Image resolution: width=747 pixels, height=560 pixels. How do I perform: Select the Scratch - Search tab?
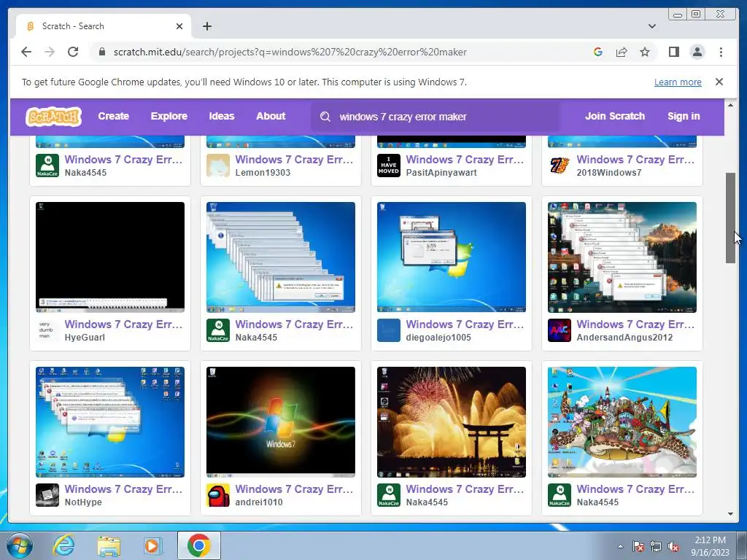coord(104,26)
